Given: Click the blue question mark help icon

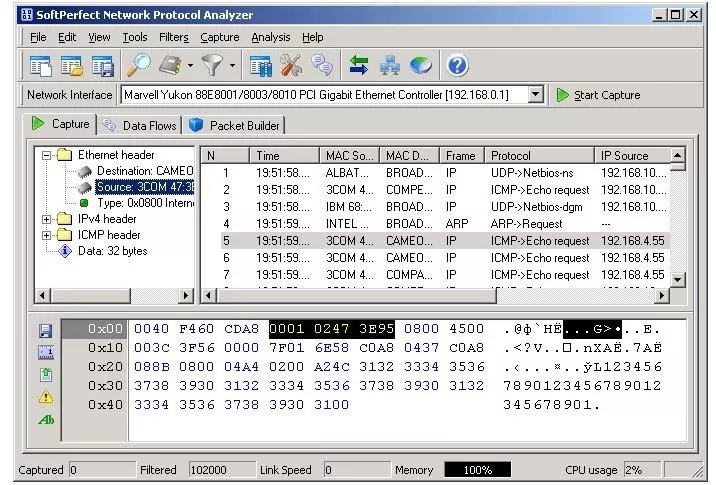Looking at the screenshot, I should 458,66.
